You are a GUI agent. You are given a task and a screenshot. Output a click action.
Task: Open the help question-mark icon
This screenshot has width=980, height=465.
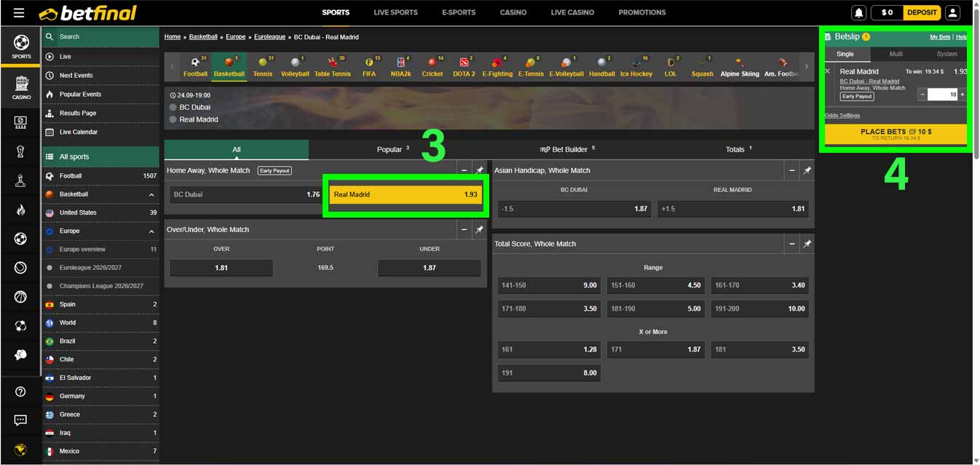[x=20, y=392]
